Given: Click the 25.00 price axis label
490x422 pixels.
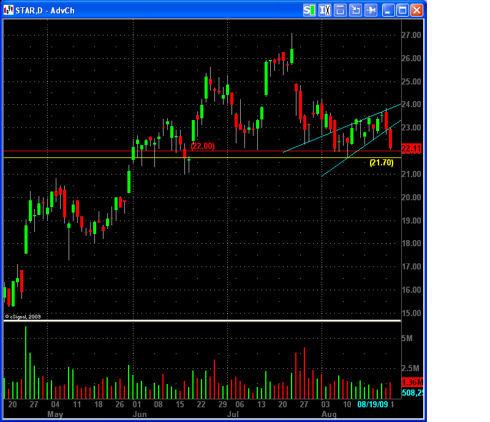Looking at the screenshot, I should (412, 81).
